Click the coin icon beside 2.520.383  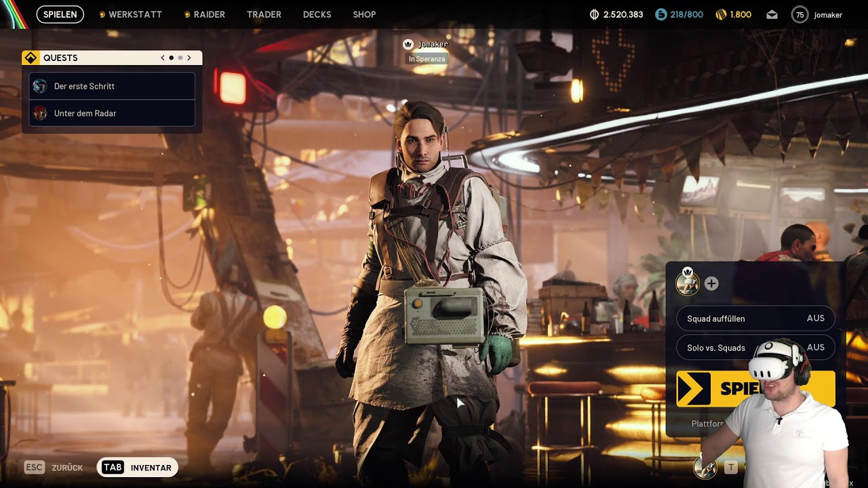(594, 14)
